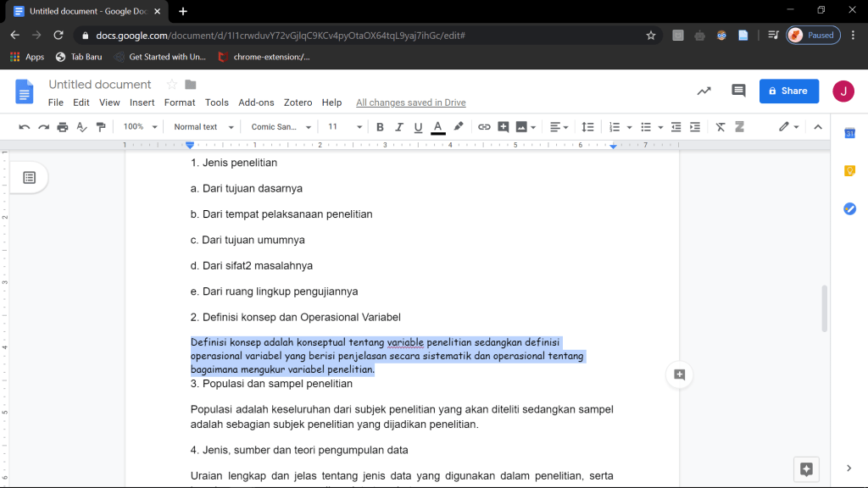This screenshot has height=488, width=868.
Task: Open the zoom 100% dropdown
Action: coord(140,127)
